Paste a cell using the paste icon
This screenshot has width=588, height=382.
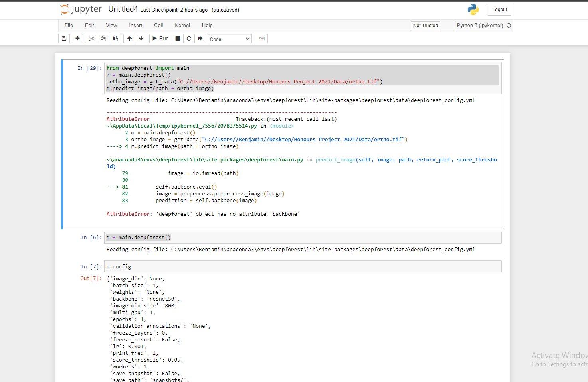(x=115, y=38)
